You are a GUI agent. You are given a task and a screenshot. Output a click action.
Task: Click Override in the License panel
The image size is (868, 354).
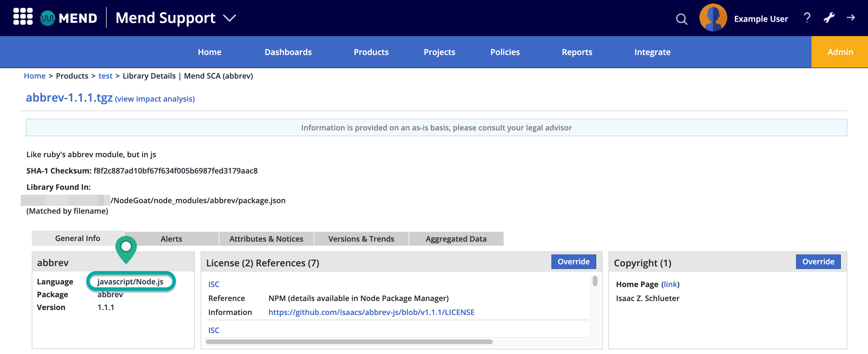[573, 262]
